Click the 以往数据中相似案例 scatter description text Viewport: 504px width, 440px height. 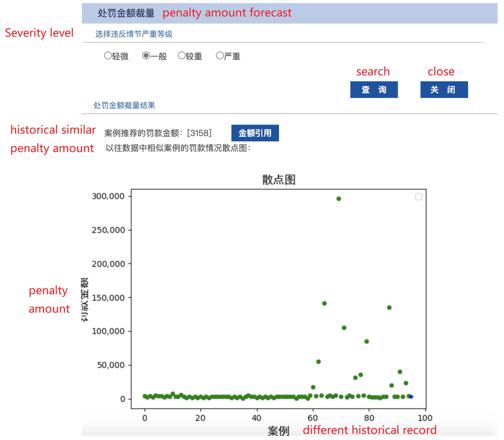click(178, 148)
